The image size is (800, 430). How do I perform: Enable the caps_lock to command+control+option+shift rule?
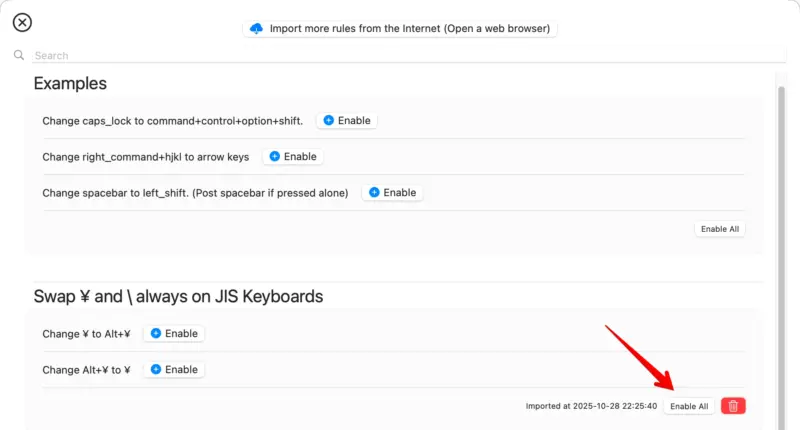coord(347,120)
